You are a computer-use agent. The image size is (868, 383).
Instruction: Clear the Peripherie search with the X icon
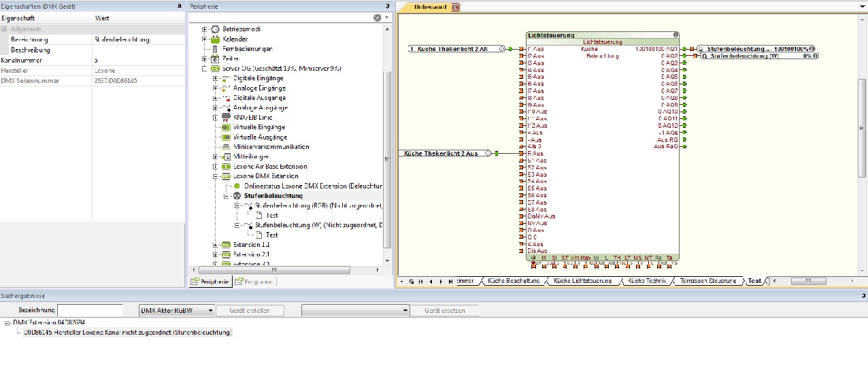click(x=377, y=18)
